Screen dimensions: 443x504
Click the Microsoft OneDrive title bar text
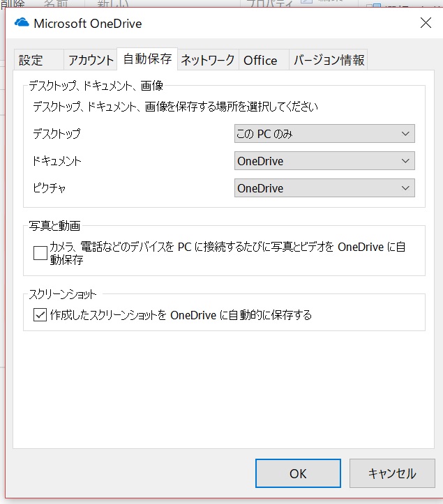point(87,24)
